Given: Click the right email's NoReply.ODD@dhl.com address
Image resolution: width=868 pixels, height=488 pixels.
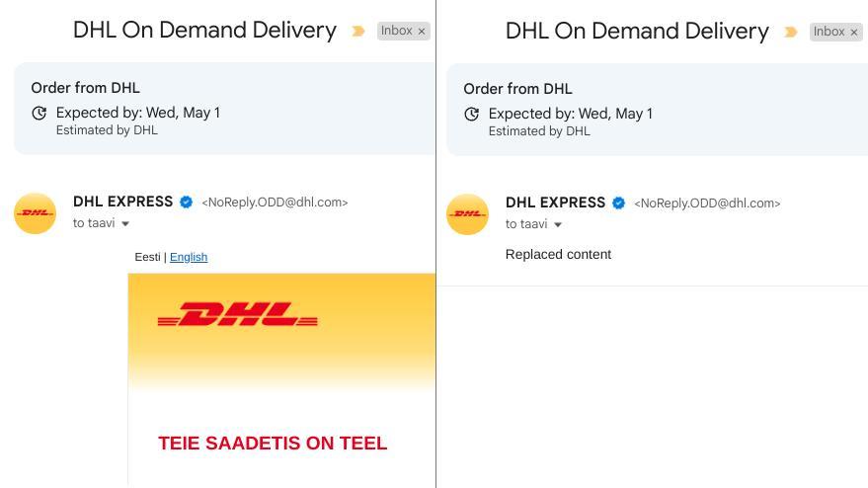Looking at the screenshot, I should tap(707, 203).
